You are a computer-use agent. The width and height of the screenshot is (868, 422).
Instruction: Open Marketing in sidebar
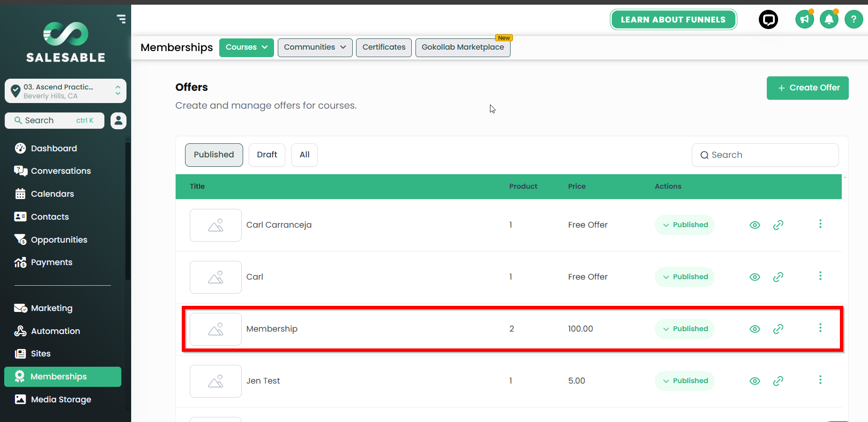click(x=52, y=308)
